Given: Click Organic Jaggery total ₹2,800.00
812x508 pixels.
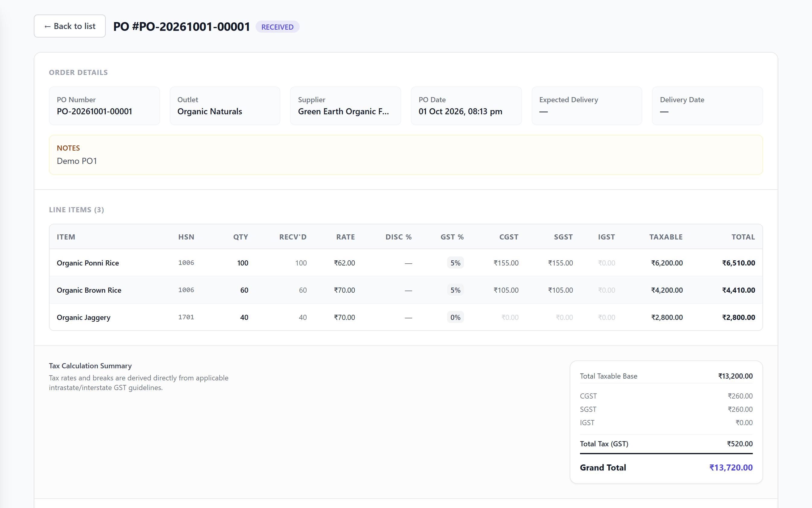Looking at the screenshot, I should point(739,317).
